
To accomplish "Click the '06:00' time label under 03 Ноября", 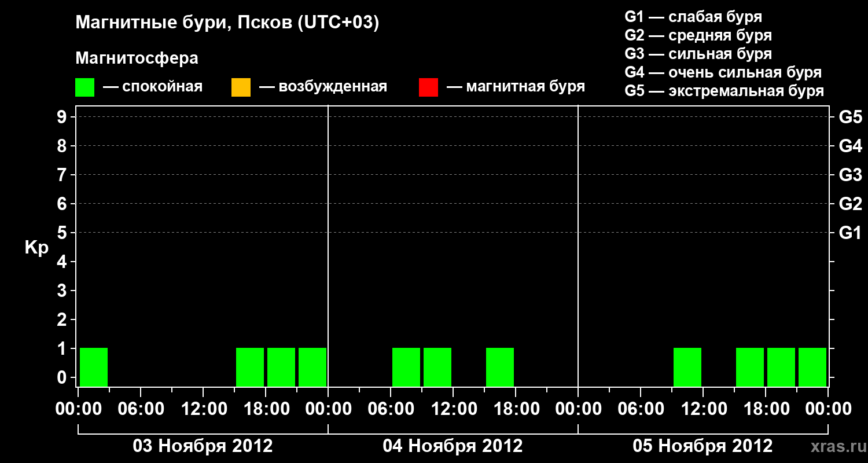I will point(141,409).
